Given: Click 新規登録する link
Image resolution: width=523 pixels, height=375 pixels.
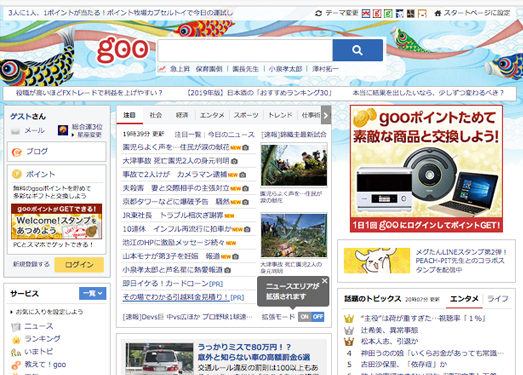Looking at the screenshot, I should click(31, 264).
